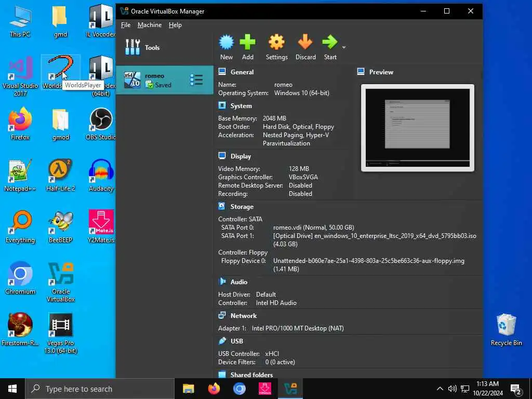
Task: Open the File menu
Action: [x=126, y=25]
